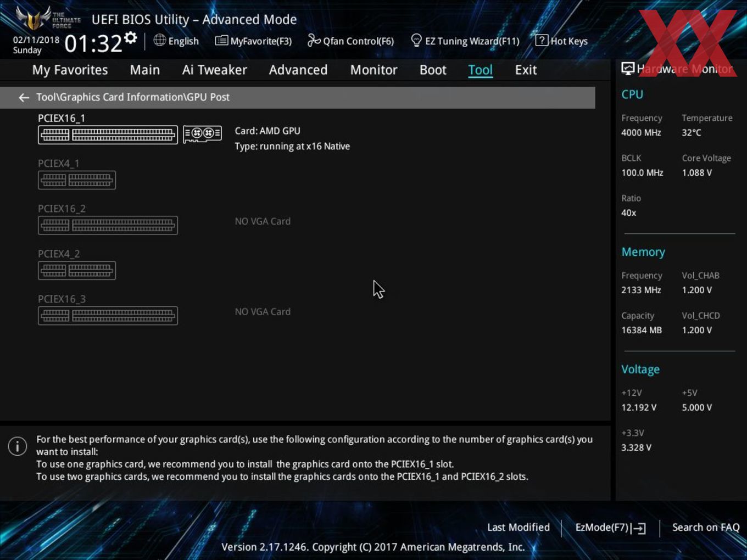This screenshot has width=747, height=560.
Task: Click the 16384 MB capacity value
Action: [642, 330]
